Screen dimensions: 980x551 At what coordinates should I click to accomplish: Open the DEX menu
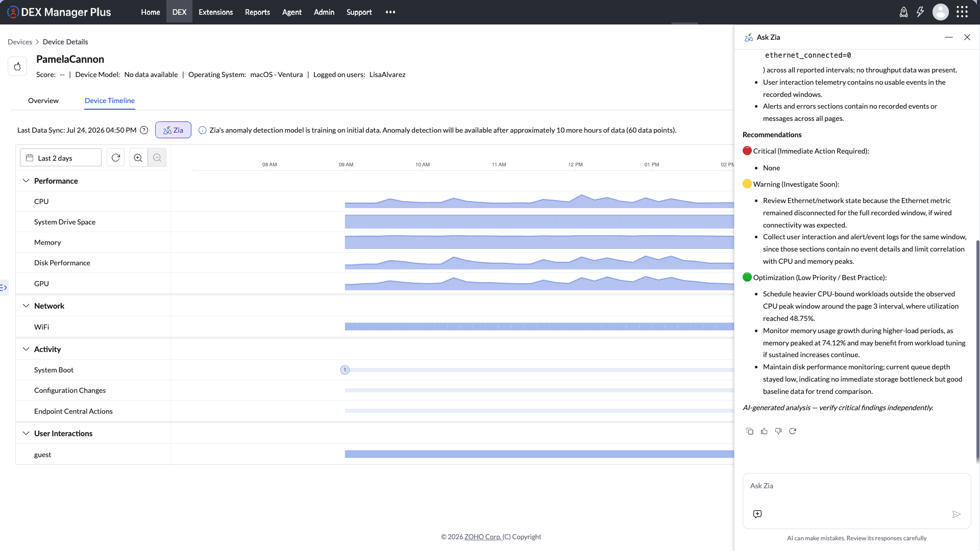pos(179,12)
